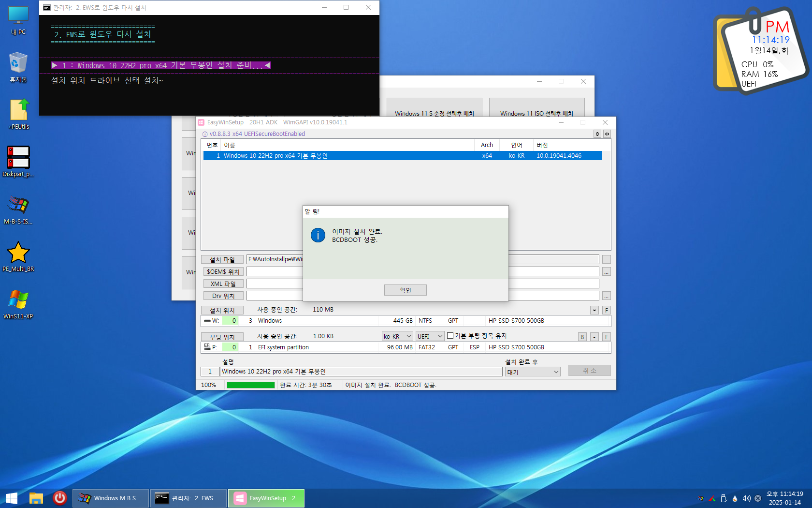Open the 내 PC desktop icon

tap(18, 20)
